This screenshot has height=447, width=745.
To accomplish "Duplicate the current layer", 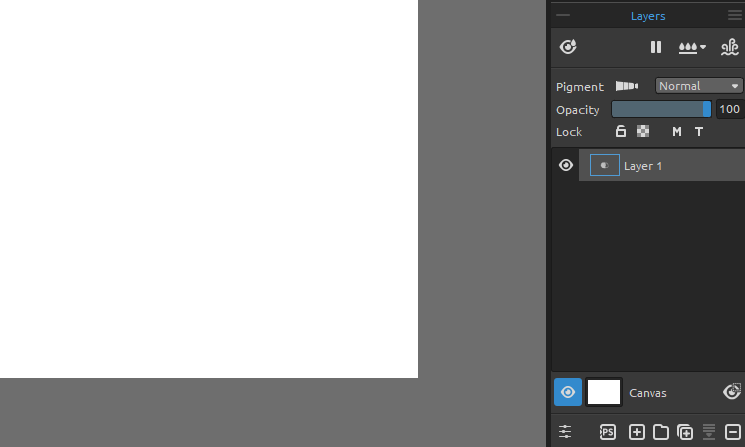I will (685, 432).
